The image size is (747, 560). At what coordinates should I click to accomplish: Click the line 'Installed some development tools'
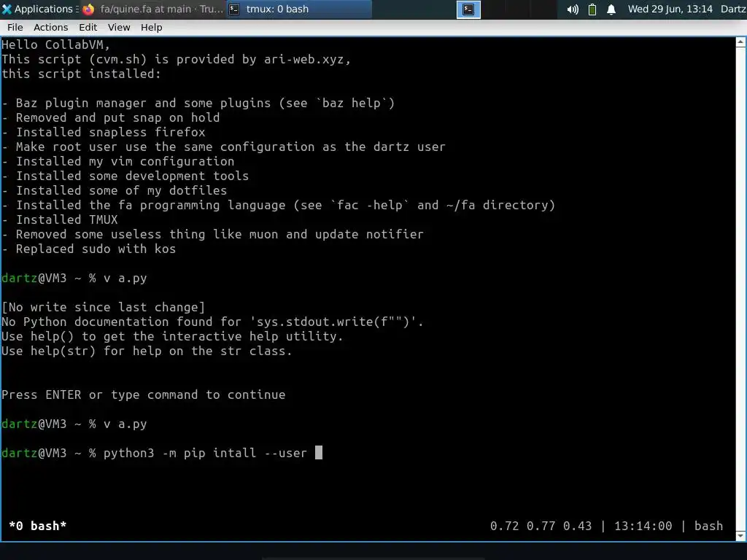(x=125, y=176)
